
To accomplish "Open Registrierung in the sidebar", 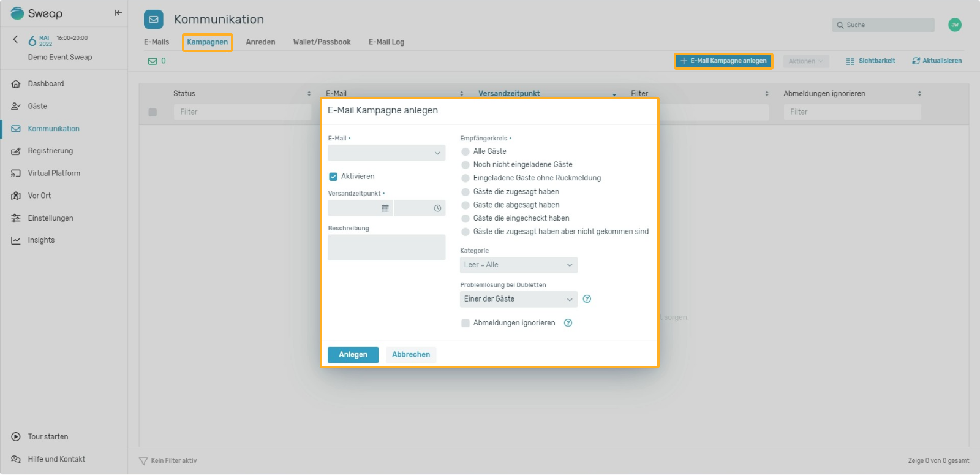I will point(50,151).
